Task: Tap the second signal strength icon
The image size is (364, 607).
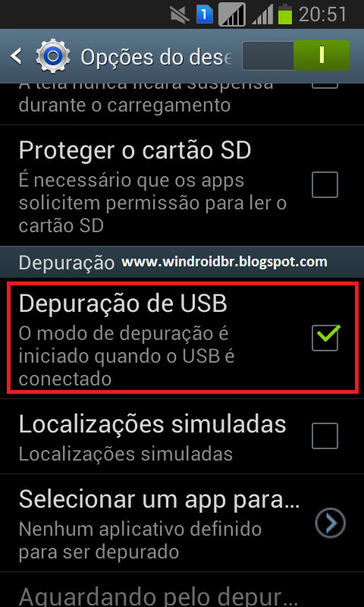Action: (263, 15)
